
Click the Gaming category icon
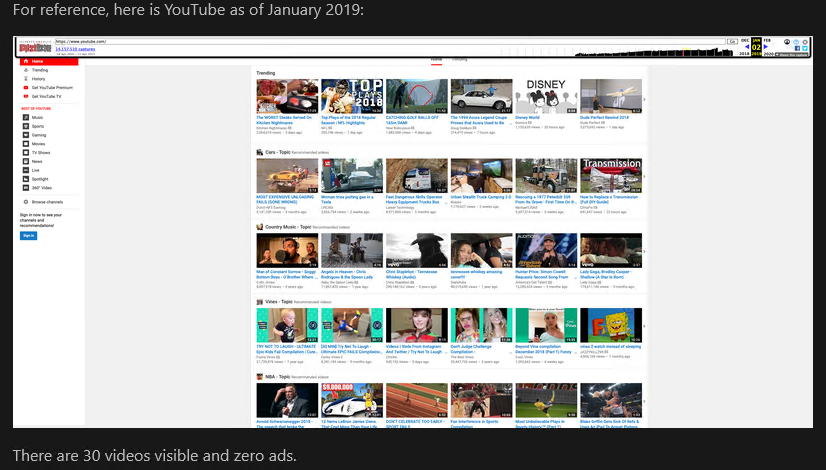pos(26,135)
